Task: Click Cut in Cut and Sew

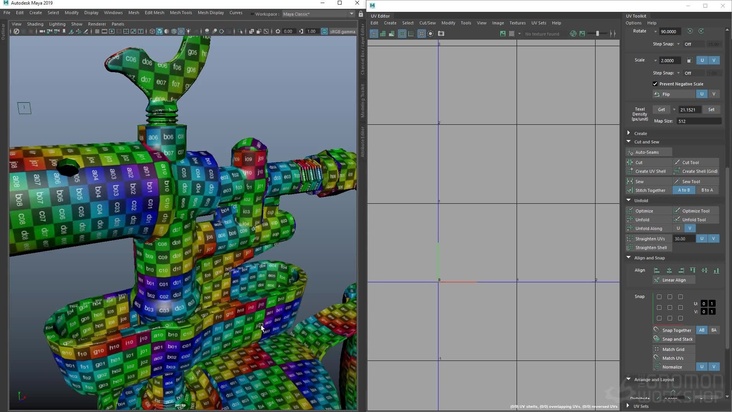Action: [648, 162]
